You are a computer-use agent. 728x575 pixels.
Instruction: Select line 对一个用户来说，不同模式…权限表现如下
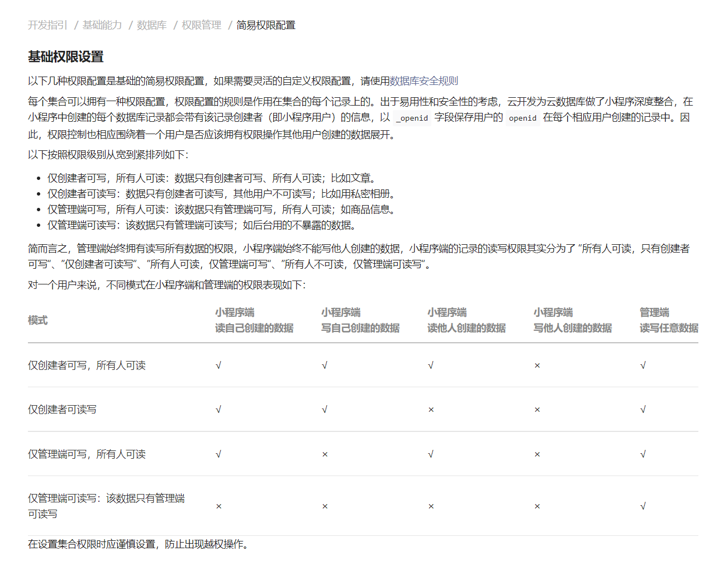pyautogui.click(x=167, y=285)
